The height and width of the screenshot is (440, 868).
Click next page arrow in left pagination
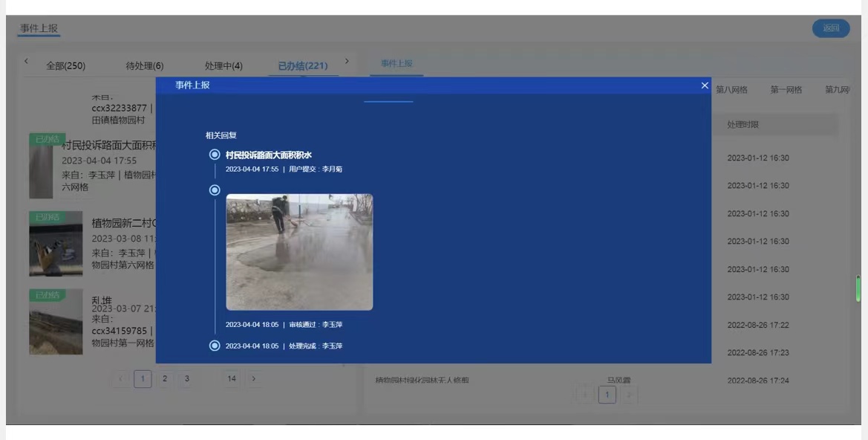[x=254, y=379]
